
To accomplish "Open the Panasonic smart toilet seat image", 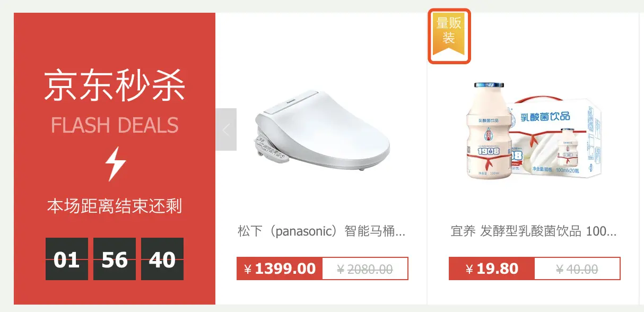I will click(x=321, y=130).
